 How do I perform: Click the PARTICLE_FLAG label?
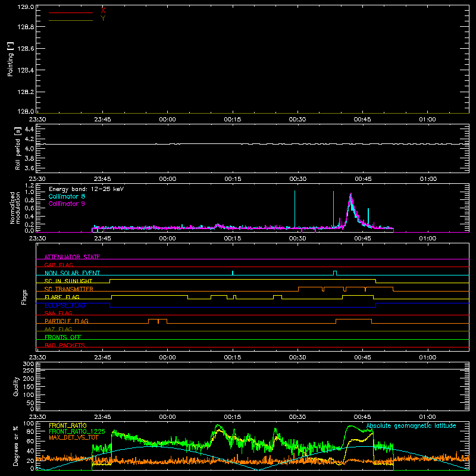67,321
